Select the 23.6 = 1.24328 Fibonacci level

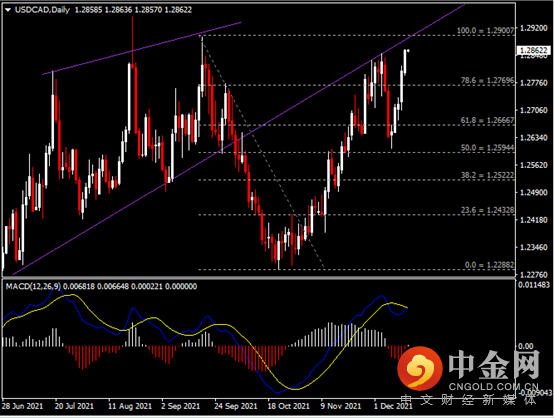pyautogui.click(x=488, y=210)
